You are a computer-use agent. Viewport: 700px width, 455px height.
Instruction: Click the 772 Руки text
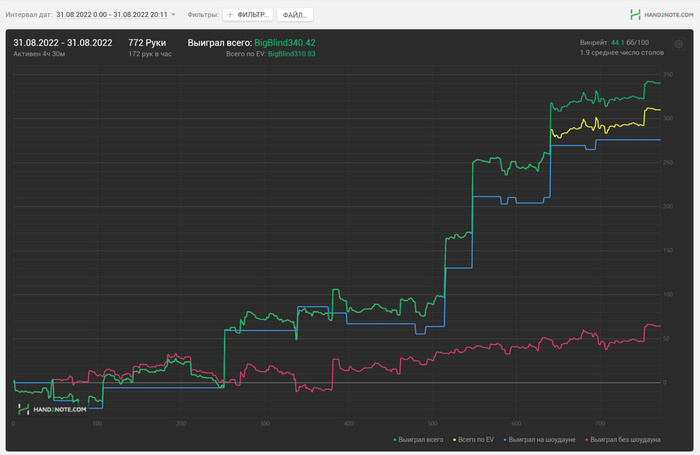click(147, 43)
